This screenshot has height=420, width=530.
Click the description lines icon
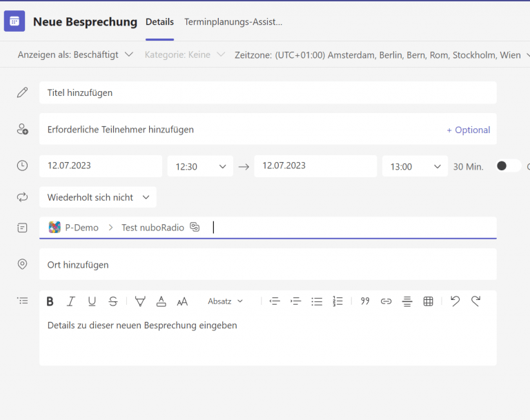pos(23,301)
